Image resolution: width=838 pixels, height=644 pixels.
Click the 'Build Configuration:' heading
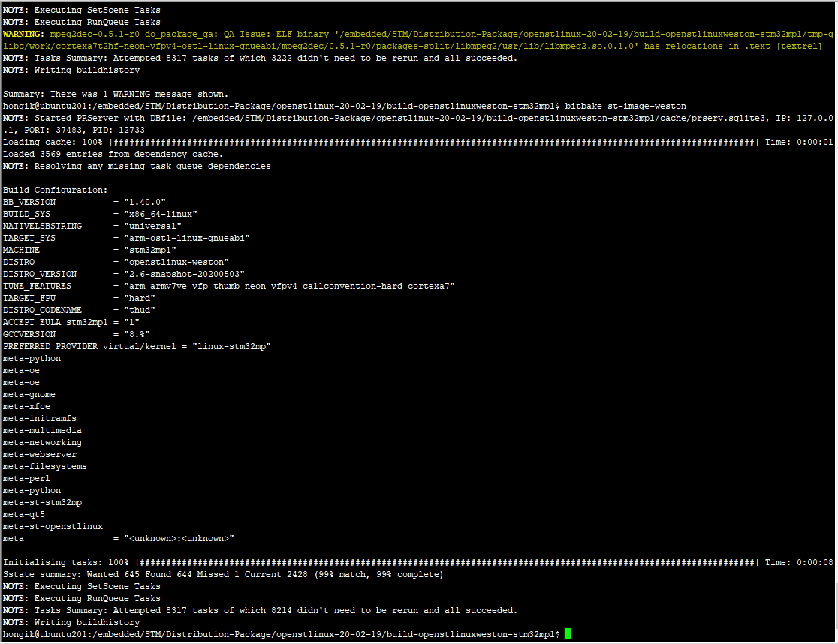tap(55, 190)
